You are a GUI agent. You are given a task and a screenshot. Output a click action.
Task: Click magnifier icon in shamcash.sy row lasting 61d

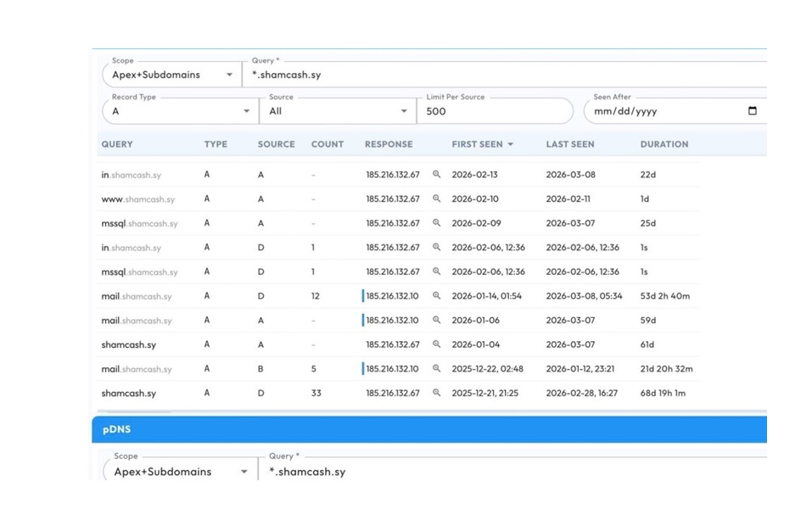coord(437,344)
